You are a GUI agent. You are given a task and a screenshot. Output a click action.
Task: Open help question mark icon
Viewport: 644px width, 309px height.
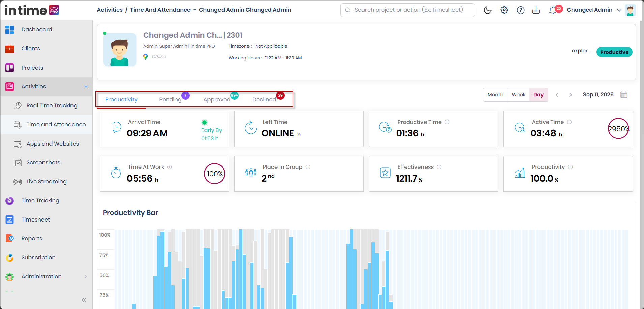coord(521,10)
